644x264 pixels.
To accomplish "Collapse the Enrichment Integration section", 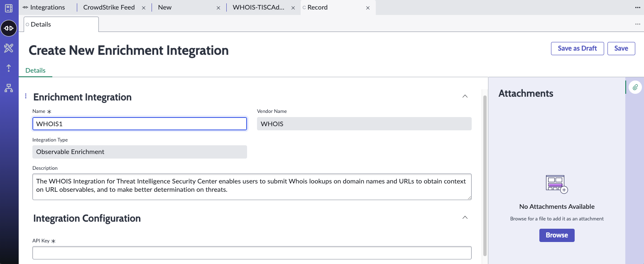I will pos(465,96).
